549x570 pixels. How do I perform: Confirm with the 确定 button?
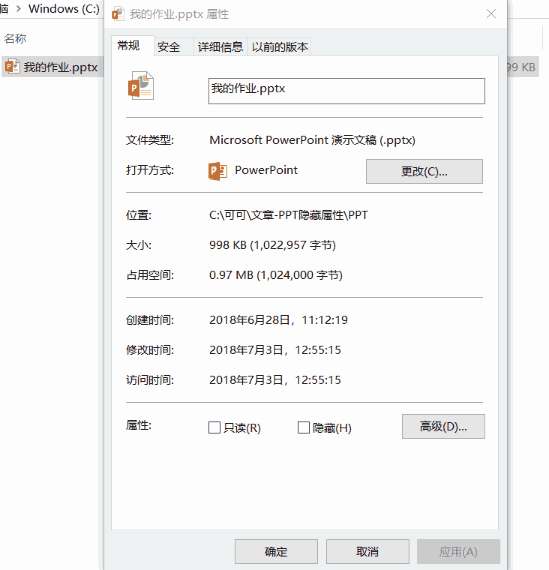pyautogui.click(x=276, y=551)
